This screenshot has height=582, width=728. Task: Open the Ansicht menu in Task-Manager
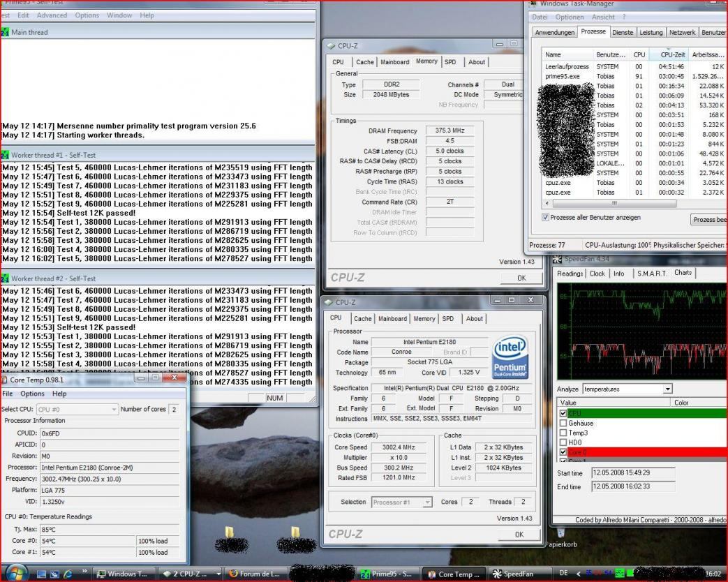(x=603, y=17)
